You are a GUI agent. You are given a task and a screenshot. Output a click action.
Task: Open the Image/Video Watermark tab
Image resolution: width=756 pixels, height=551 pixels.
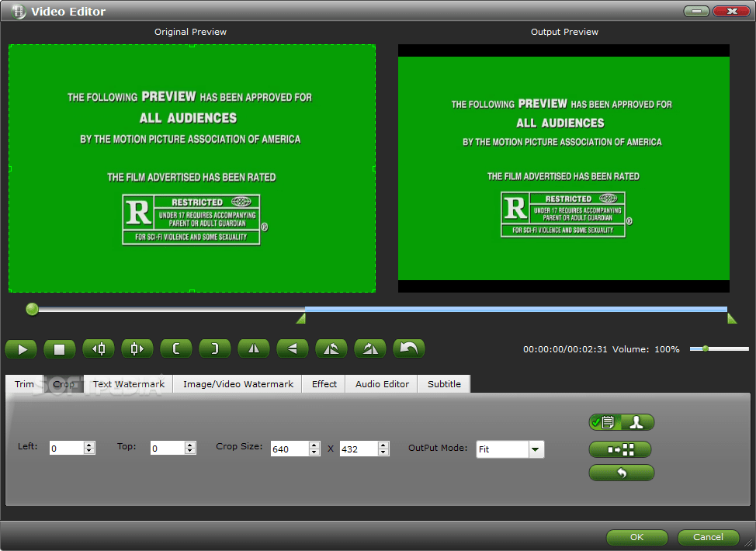pos(238,384)
